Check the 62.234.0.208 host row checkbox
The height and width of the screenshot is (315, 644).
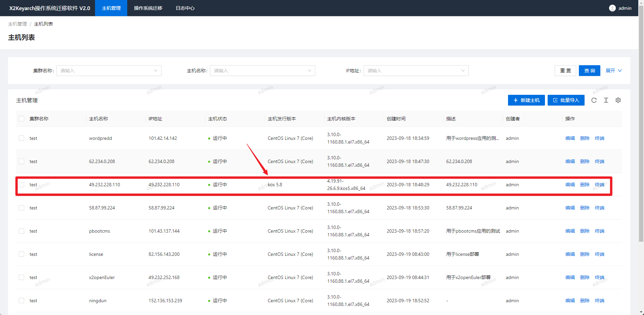[x=21, y=161]
